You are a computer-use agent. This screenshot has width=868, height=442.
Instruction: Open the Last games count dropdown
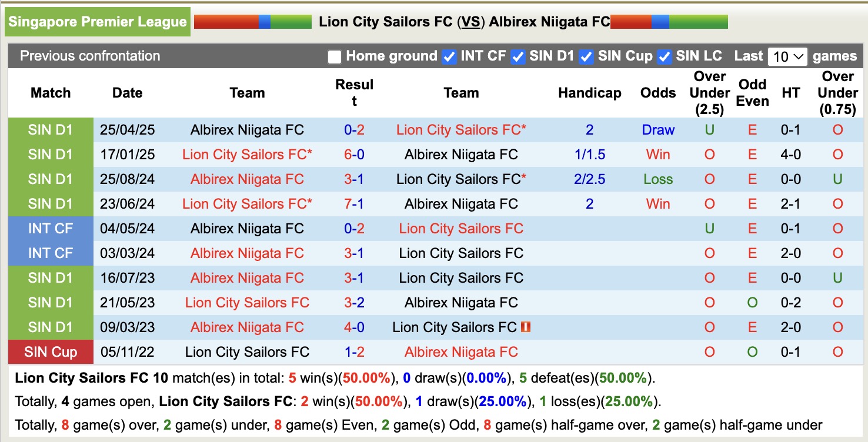coord(787,56)
